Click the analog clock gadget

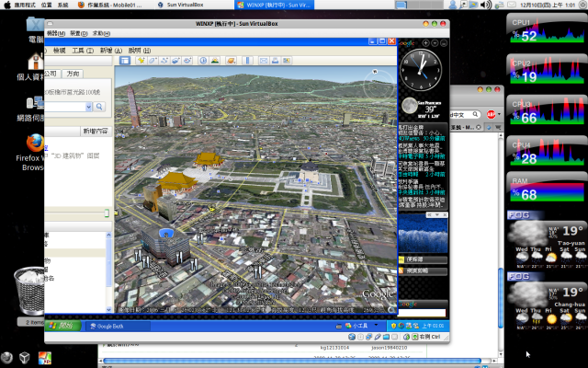point(421,70)
